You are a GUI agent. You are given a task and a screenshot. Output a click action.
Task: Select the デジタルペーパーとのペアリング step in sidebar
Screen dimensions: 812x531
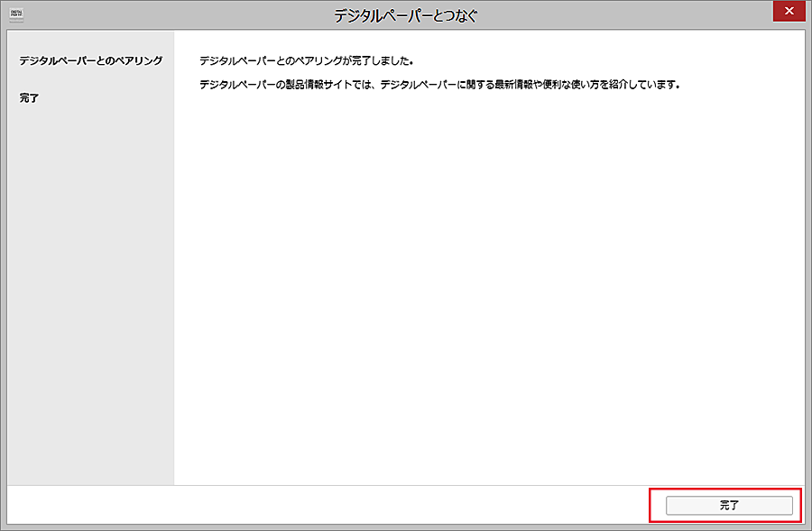(90, 60)
